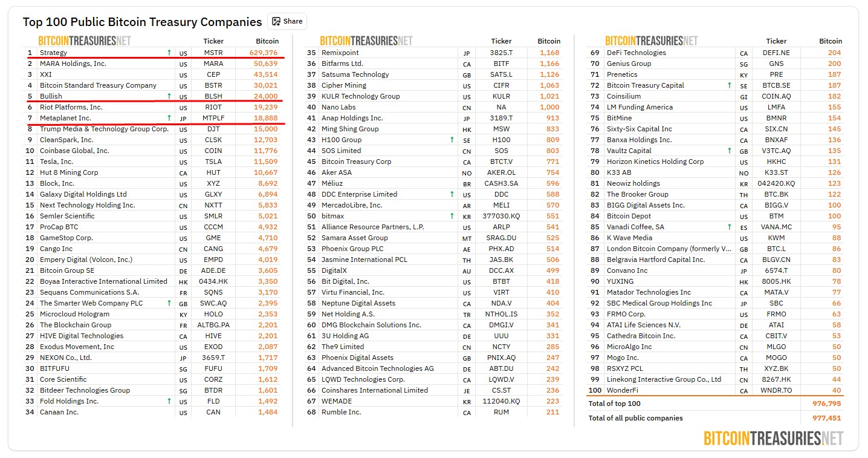
Task: Click the green arrow beside Vanadi Coffee, SA
Action: (730, 227)
